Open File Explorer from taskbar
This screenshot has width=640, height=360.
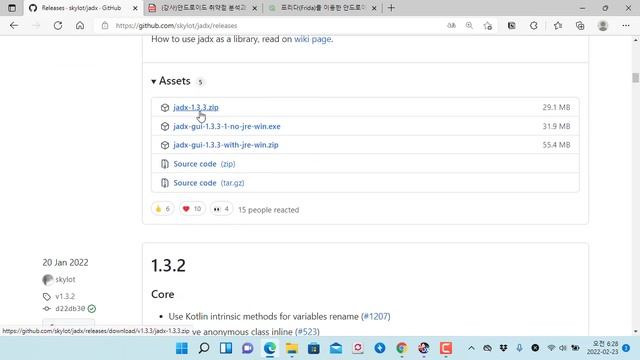(x=291, y=348)
